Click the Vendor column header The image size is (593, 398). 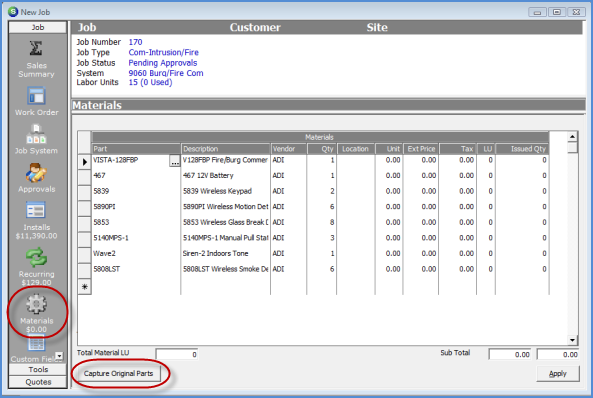289,149
